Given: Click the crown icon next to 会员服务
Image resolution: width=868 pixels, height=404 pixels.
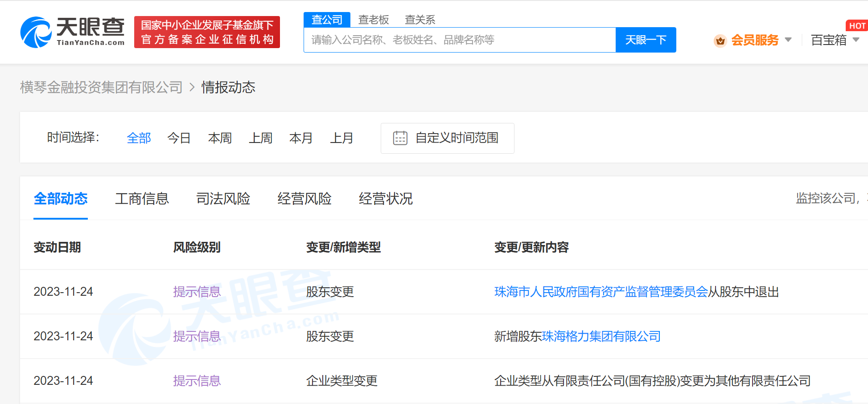Looking at the screenshot, I should click(720, 40).
